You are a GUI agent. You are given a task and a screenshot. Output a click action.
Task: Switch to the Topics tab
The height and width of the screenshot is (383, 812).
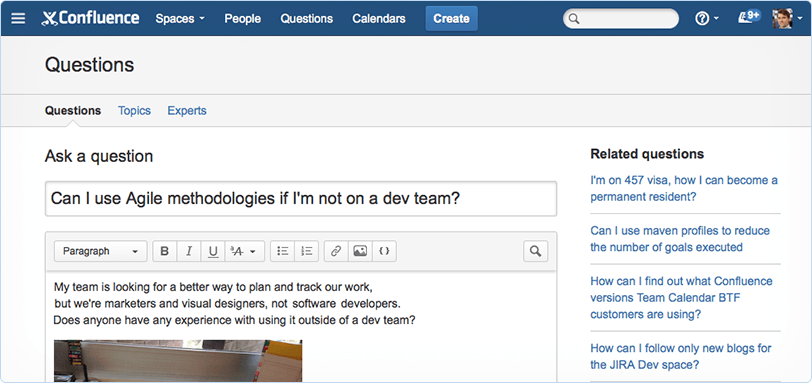coord(134,111)
